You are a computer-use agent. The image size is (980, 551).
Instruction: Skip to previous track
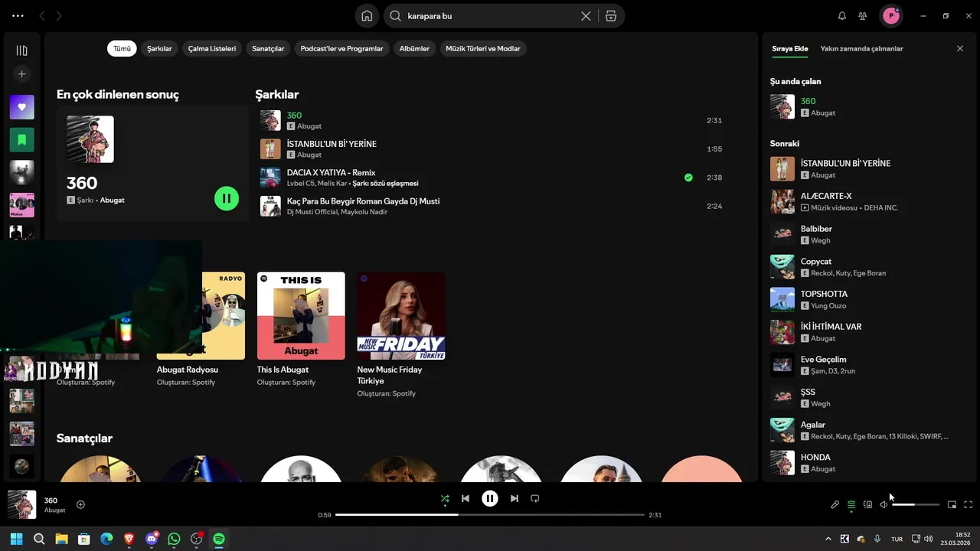[x=465, y=498]
